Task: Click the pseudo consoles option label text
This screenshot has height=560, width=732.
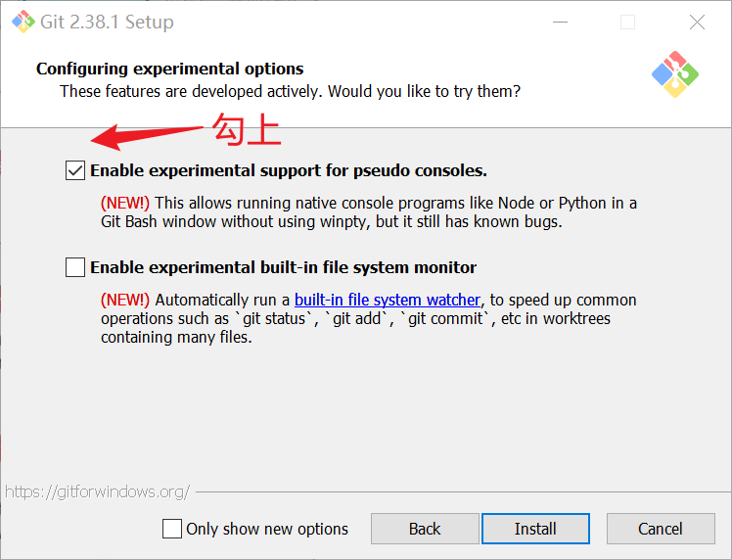Action: pos(288,170)
